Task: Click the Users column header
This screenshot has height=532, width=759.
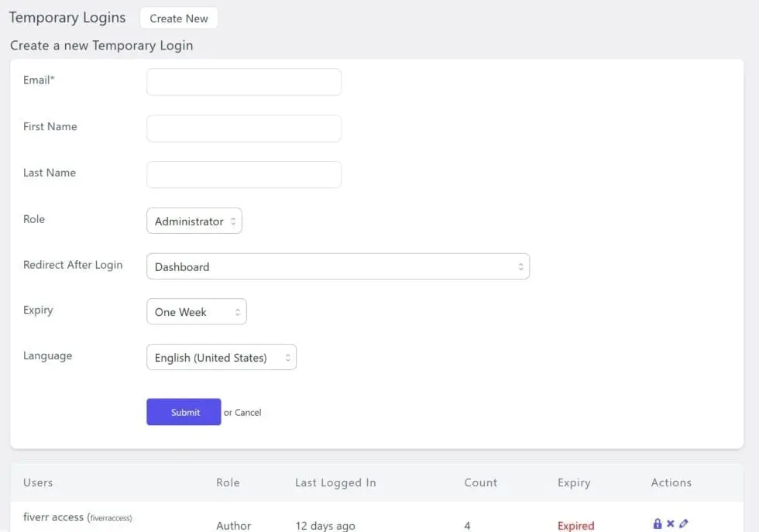Action: (38, 482)
